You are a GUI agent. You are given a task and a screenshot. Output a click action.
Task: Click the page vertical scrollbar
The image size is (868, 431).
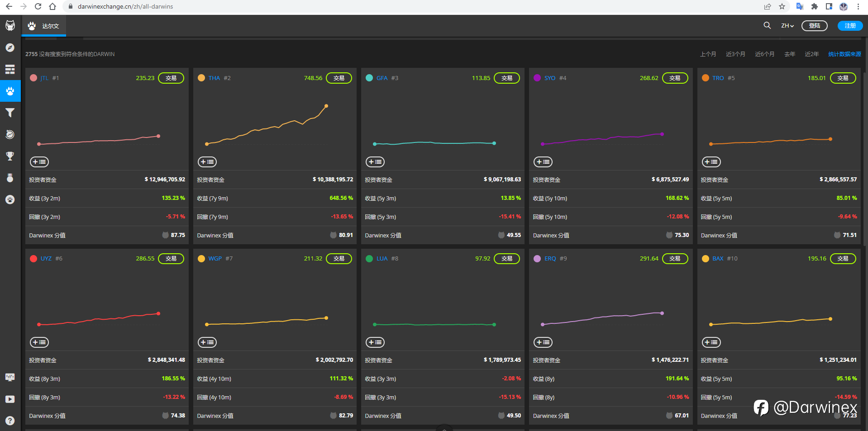[865, 158]
